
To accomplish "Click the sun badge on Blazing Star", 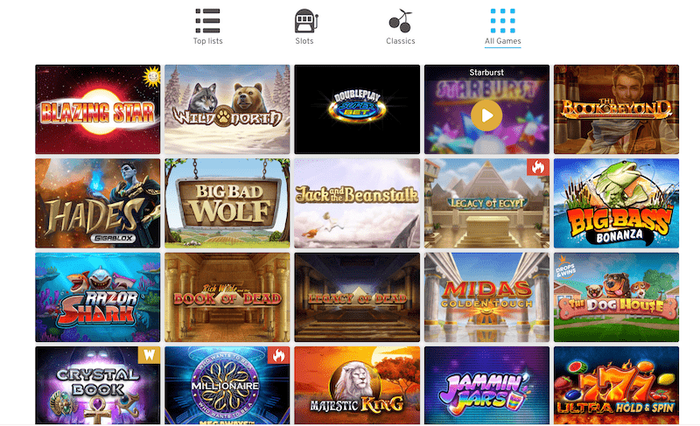I will tap(152, 76).
